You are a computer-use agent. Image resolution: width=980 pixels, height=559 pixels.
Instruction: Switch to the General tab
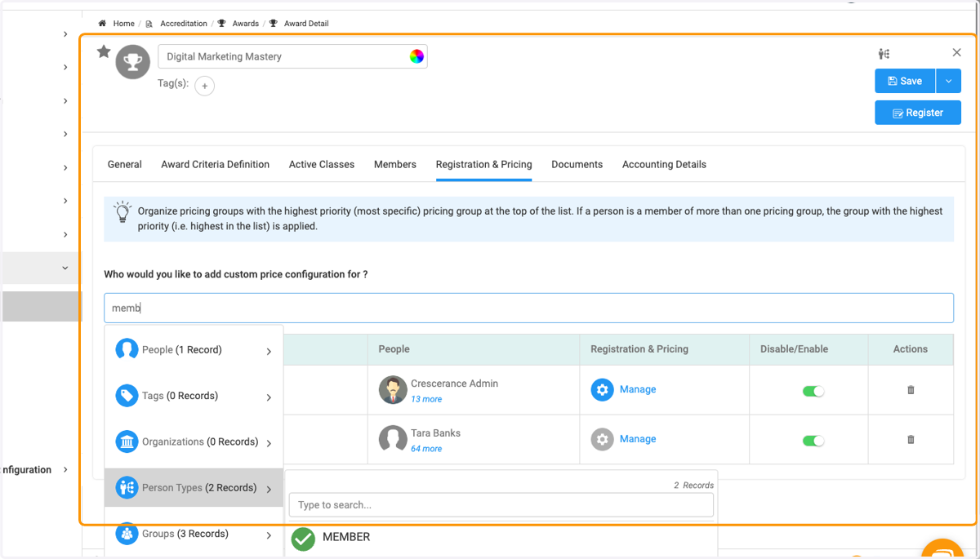[x=125, y=164]
